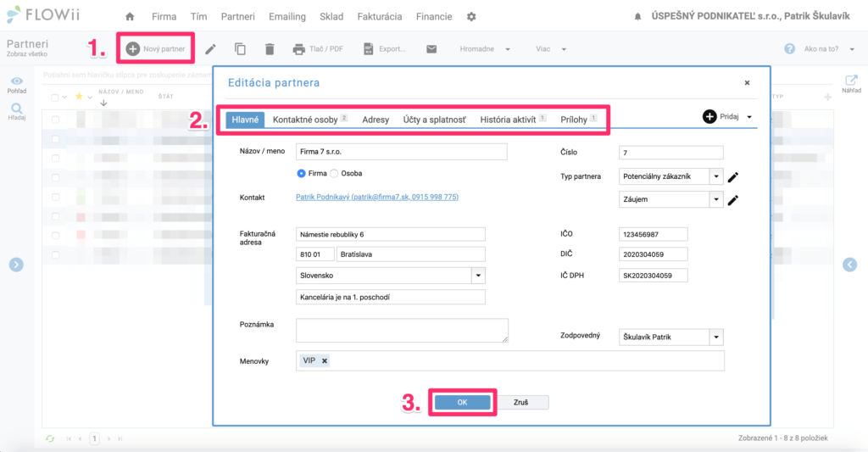Open the Emailing menu
Viewport: 868px width, 452px height.
(x=287, y=17)
